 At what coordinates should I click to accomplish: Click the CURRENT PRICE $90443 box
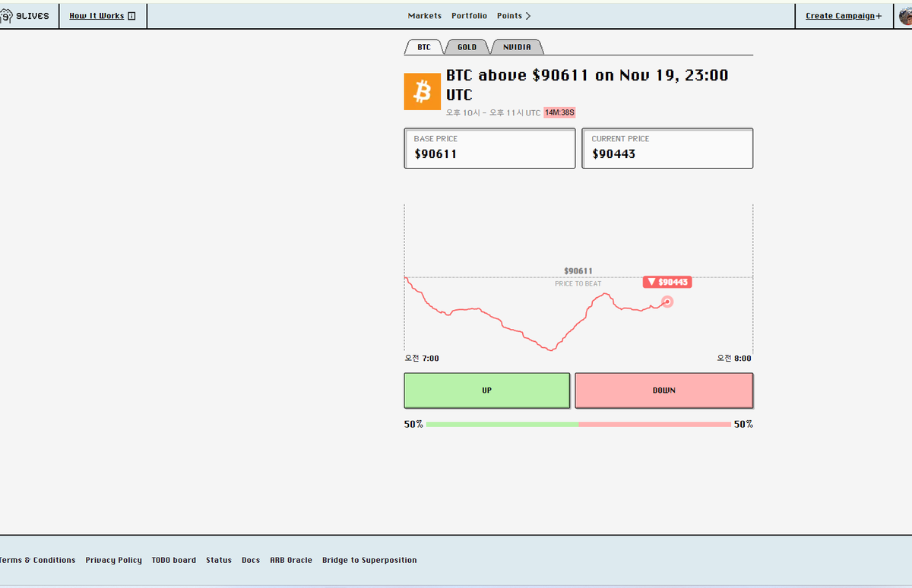coord(667,148)
